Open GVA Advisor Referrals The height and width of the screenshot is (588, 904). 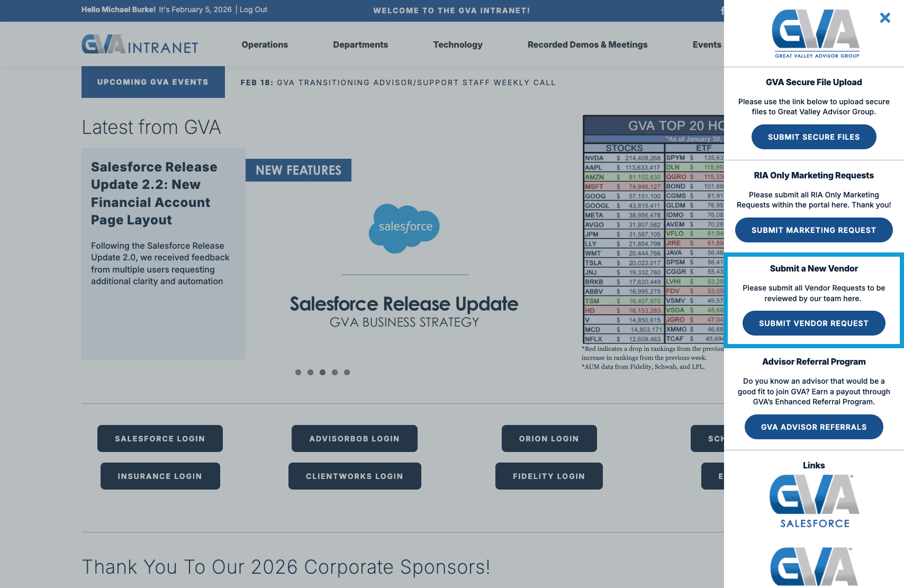[813, 427]
